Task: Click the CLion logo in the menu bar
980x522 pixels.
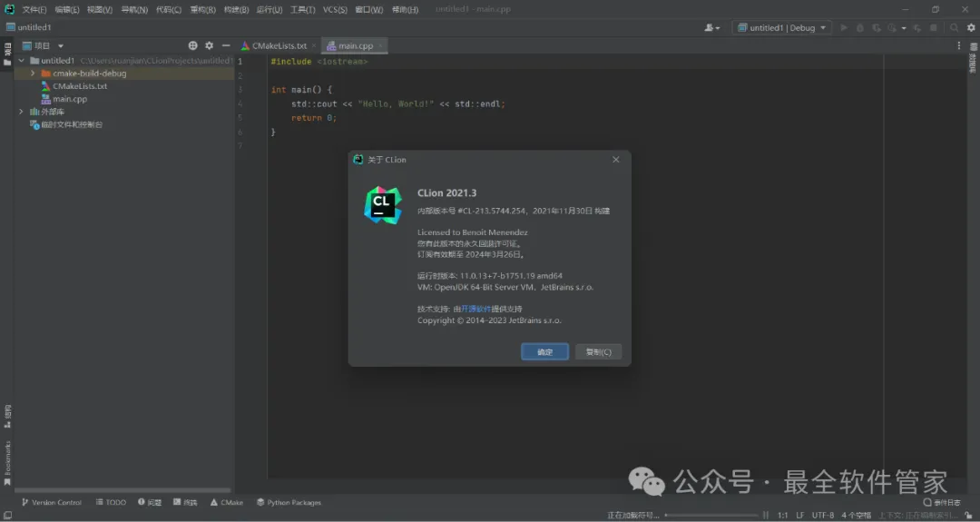Action: (9, 9)
